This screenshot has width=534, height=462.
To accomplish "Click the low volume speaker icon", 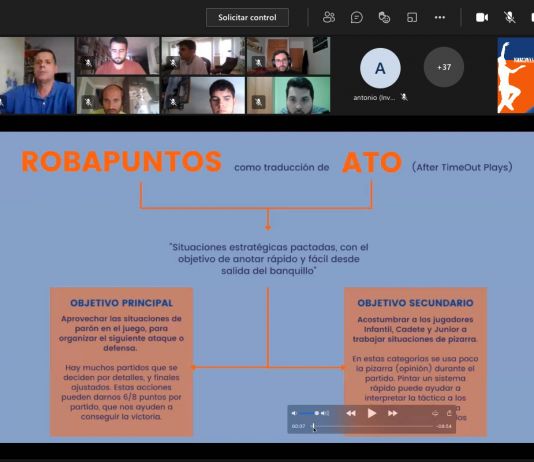I will (294, 413).
